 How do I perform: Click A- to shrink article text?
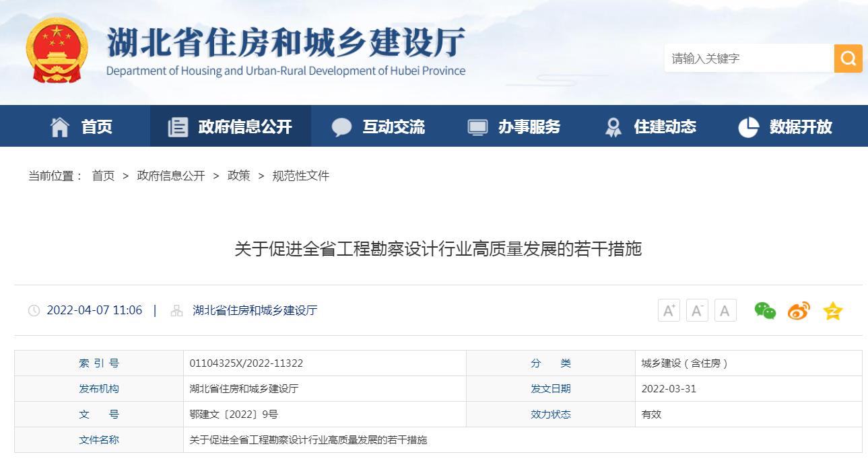[697, 310]
